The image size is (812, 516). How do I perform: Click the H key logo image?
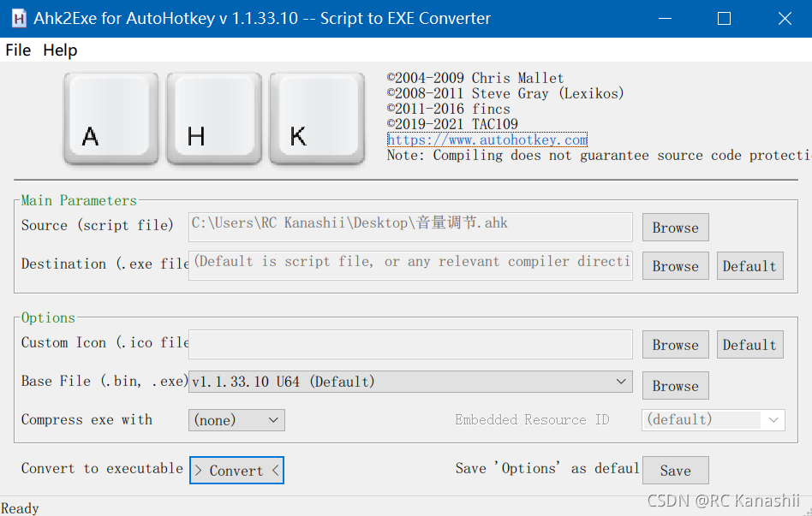214,118
